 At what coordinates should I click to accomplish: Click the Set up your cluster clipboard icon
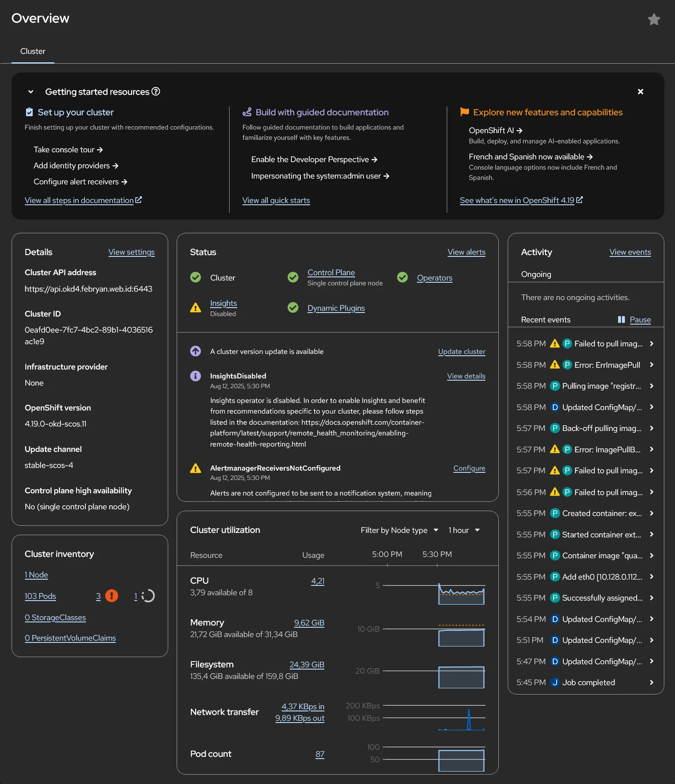click(29, 112)
